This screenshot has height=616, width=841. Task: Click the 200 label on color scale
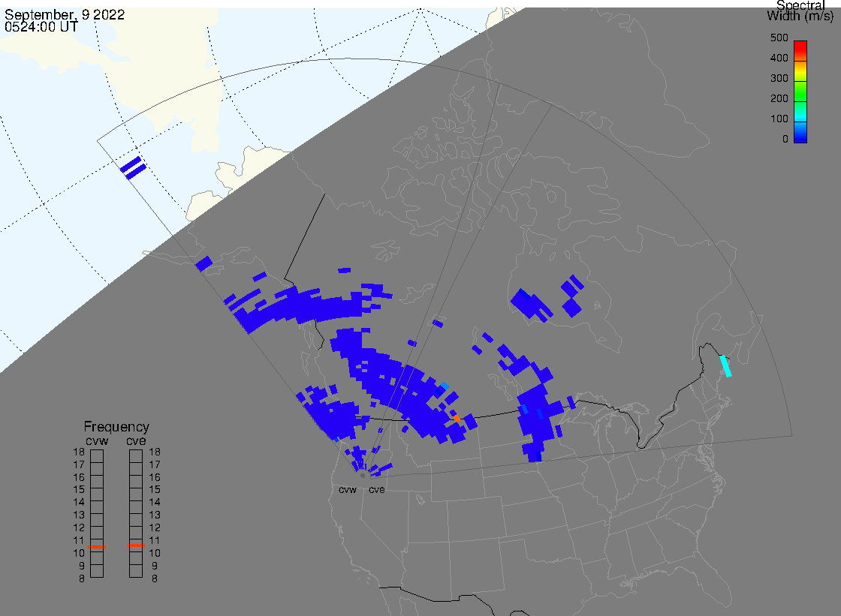point(779,98)
